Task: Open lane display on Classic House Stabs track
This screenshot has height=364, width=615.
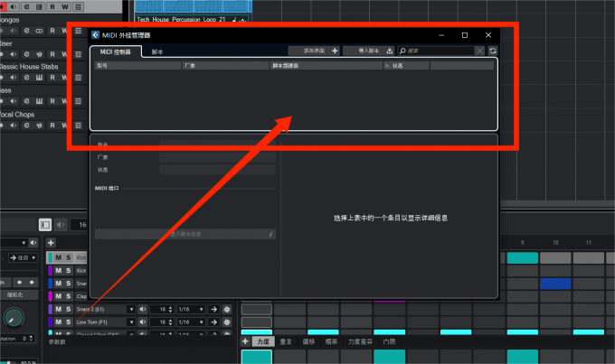Action: pos(78,78)
